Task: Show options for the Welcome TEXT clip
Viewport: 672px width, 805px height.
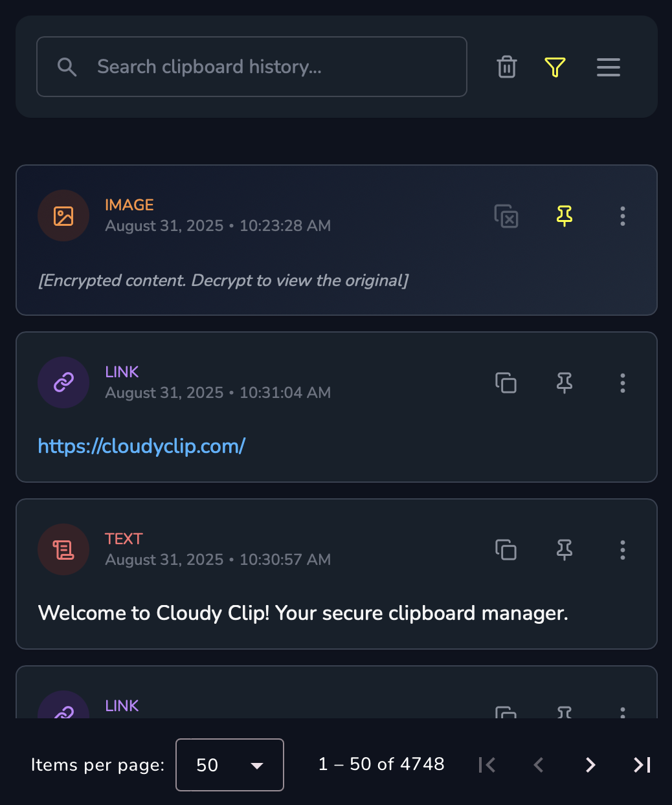Action: point(622,550)
